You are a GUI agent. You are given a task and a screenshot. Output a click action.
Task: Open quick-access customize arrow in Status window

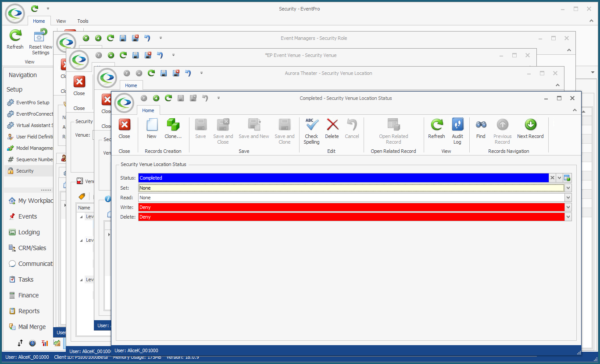[218, 98]
